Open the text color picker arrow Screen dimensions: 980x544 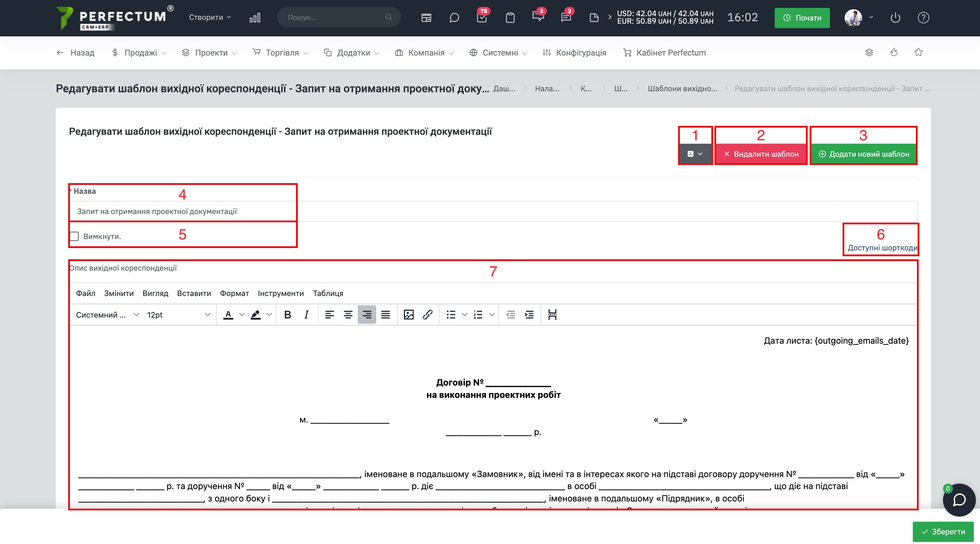click(242, 315)
